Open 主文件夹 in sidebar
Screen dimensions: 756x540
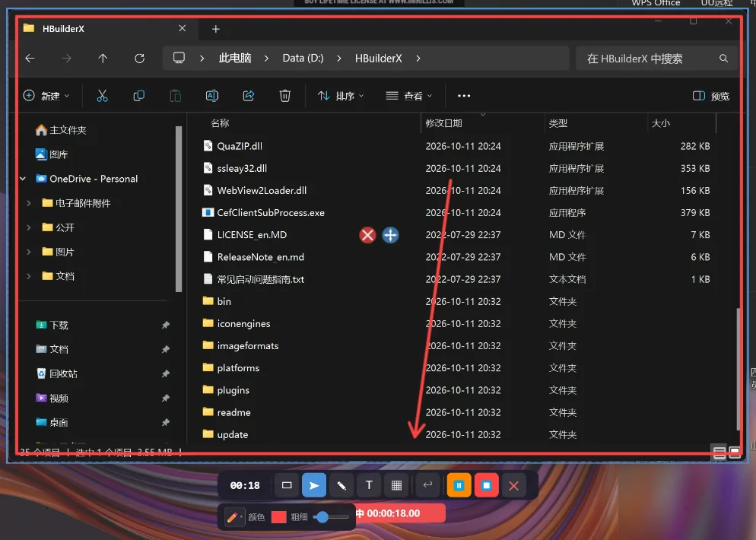pyautogui.click(x=62, y=130)
